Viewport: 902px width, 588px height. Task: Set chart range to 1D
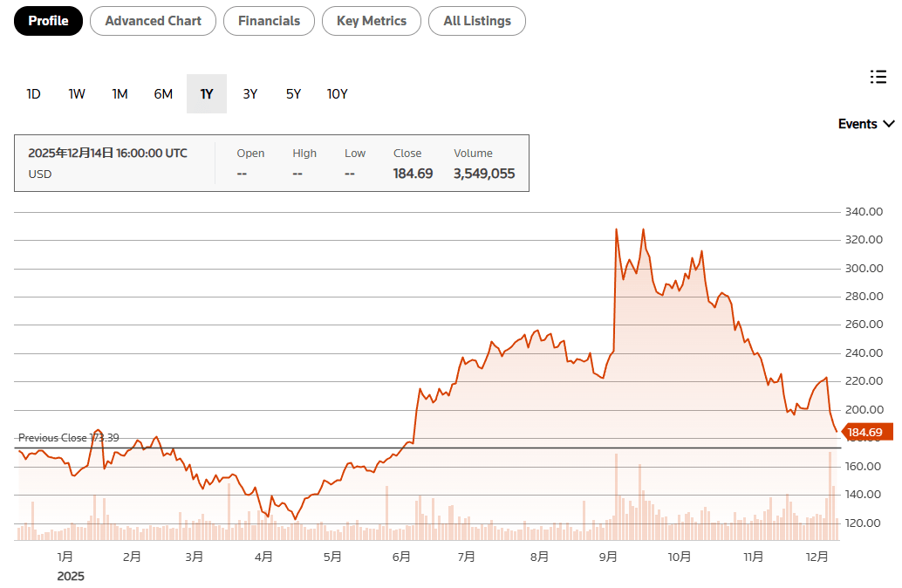tap(33, 94)
